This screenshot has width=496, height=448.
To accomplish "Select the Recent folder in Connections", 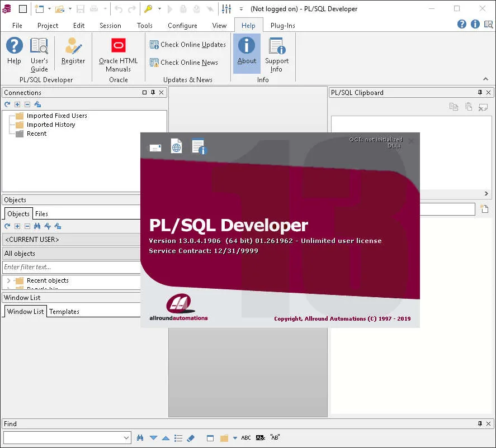I will (x=36, y=134).
